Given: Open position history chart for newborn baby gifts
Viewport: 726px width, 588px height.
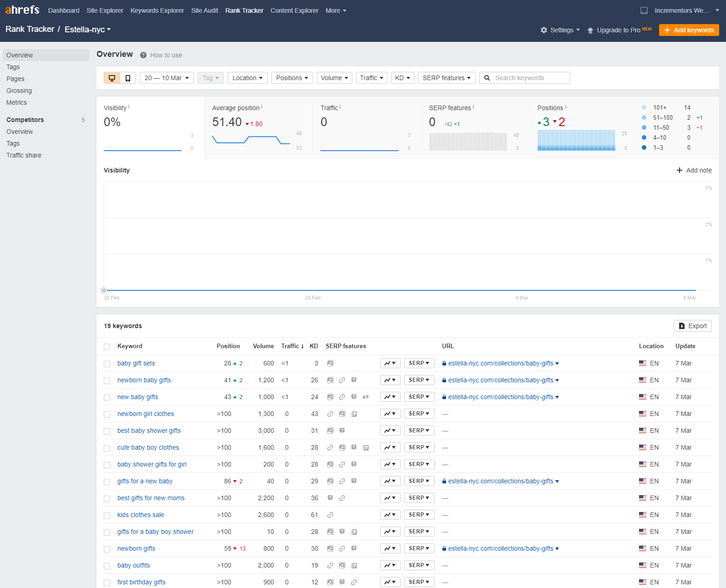Looking at the screenshot, I should pyautogui.click(x=391, y=380).
